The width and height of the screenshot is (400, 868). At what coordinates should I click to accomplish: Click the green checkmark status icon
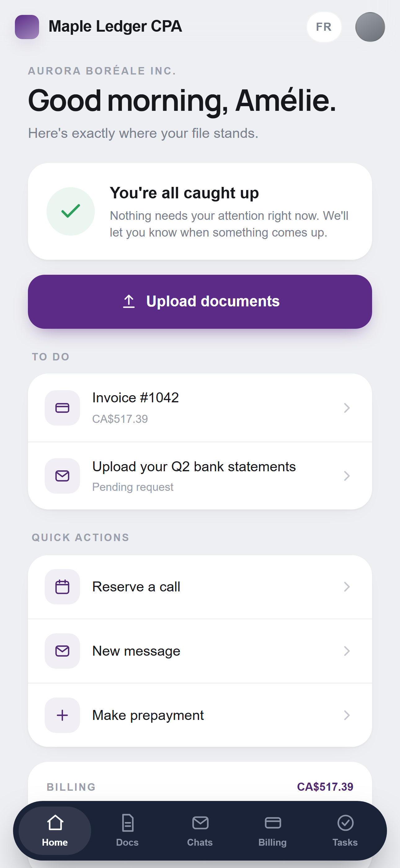tap(71, 211)
